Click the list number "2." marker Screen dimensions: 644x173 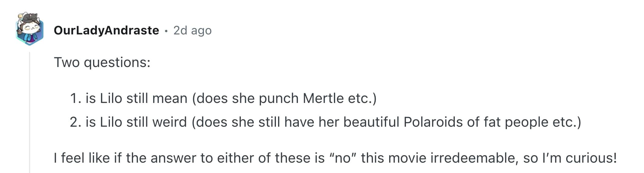coord(75,122)
